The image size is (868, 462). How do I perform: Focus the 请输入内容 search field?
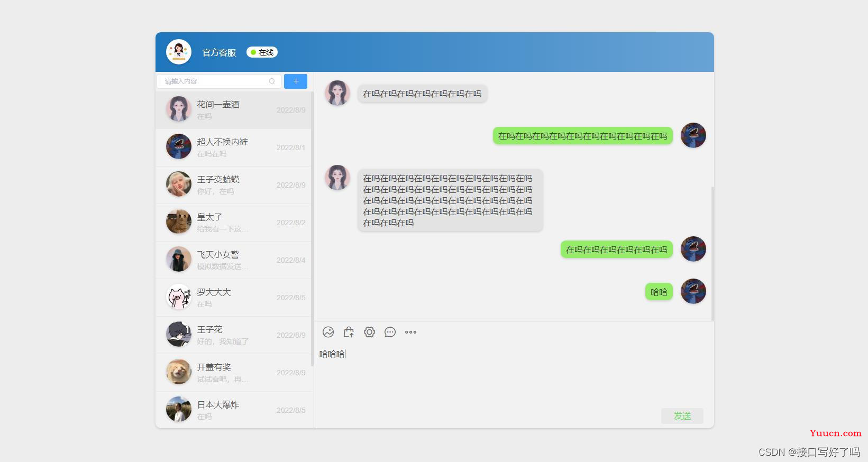coord(219,81)
